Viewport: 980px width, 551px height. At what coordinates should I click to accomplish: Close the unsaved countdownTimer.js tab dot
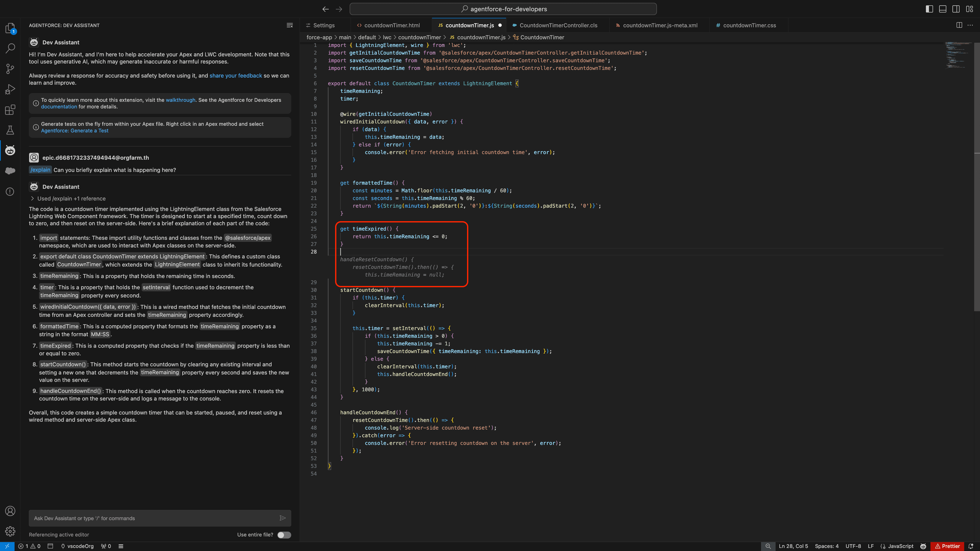(500, 25)
